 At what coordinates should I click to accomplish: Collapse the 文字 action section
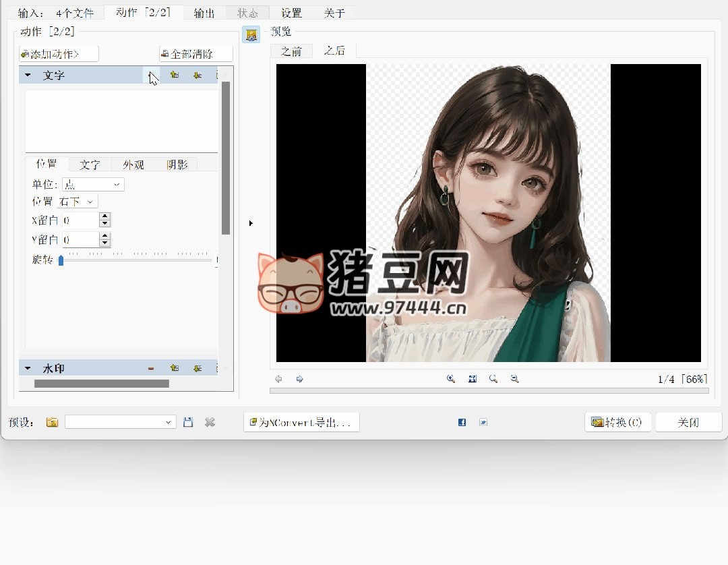(28, 76)
